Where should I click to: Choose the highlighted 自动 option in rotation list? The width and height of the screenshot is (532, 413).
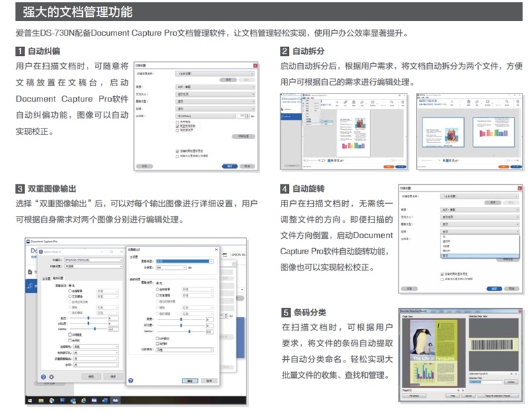pos(480,256)
